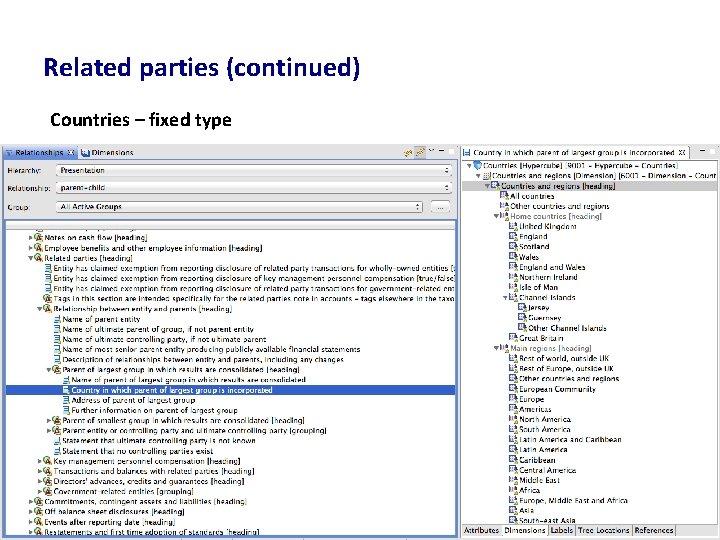Select Description of relationships between entity and parents
This screenshot has width=720, height=540.
click(203, 360)
